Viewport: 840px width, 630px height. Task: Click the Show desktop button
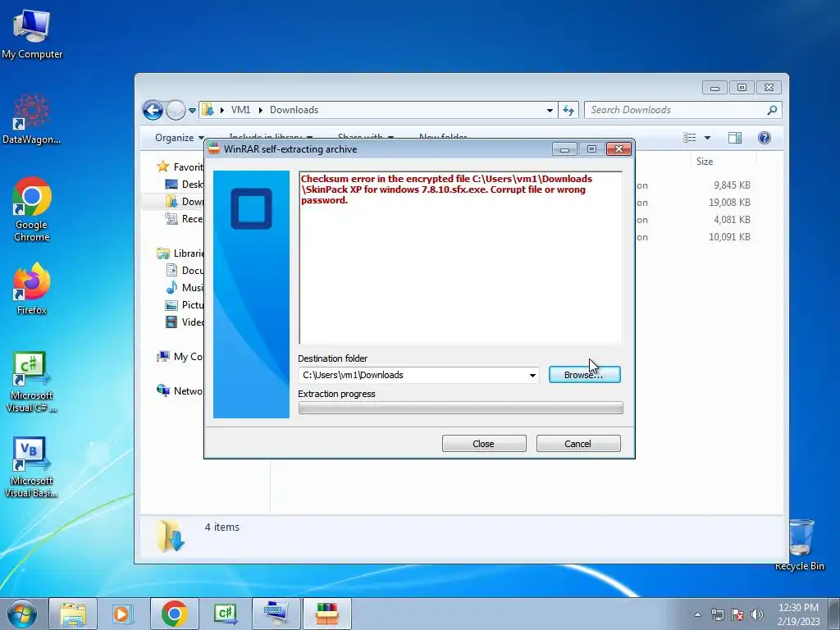click(x=834, y=614)
